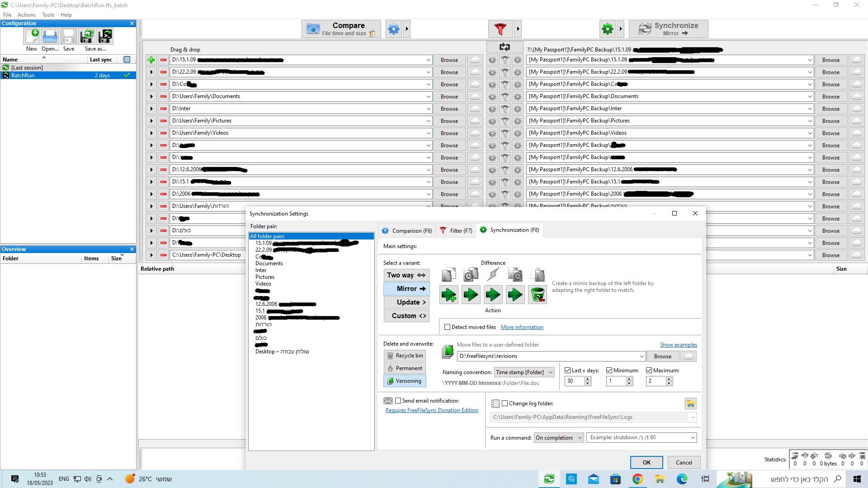Open comparison settings gear in main toolbar
The height and width of the screenshot is (488, 868).
pyautogui.click(x=394, y=29)
